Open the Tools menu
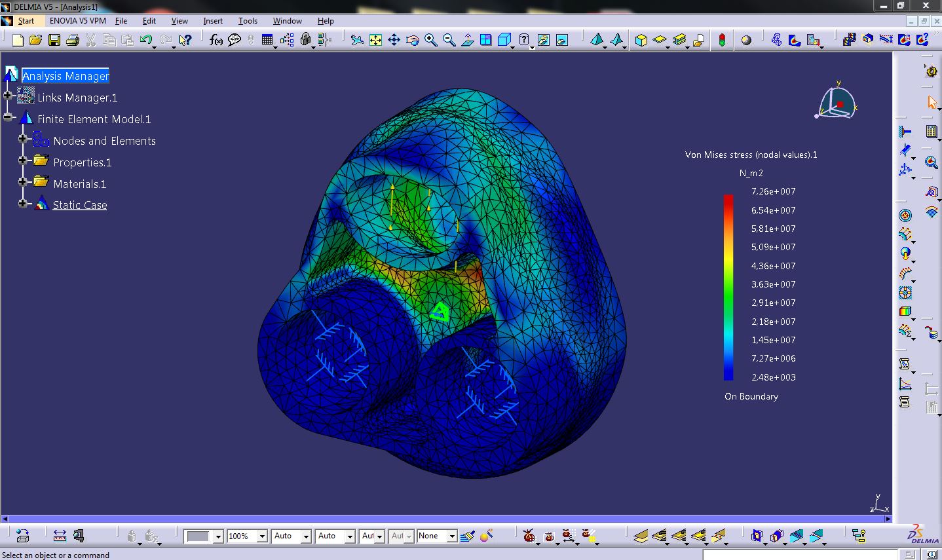Screen dimensions: 942x560 [248, 21]
